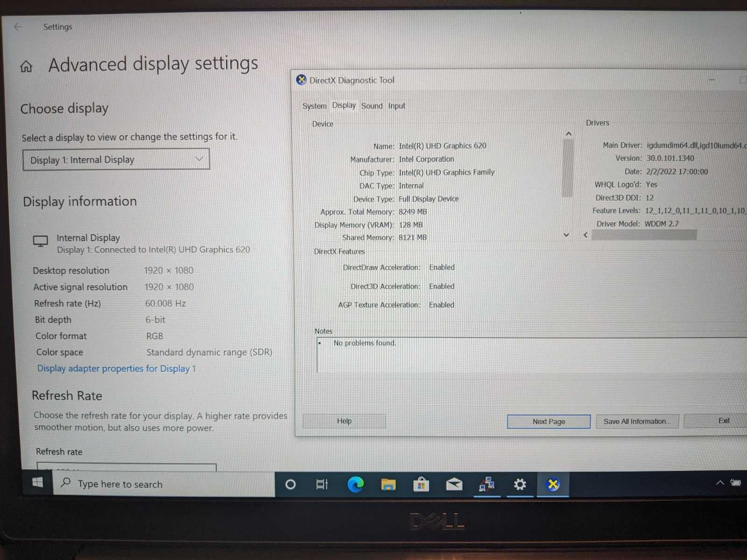
Task: Click the Desktop resolution 1920 × 1080 value
Action: tap(169, 270)
